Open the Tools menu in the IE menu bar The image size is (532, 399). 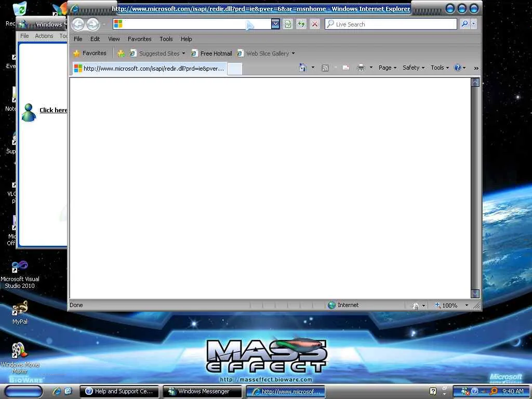click(166, 39)
